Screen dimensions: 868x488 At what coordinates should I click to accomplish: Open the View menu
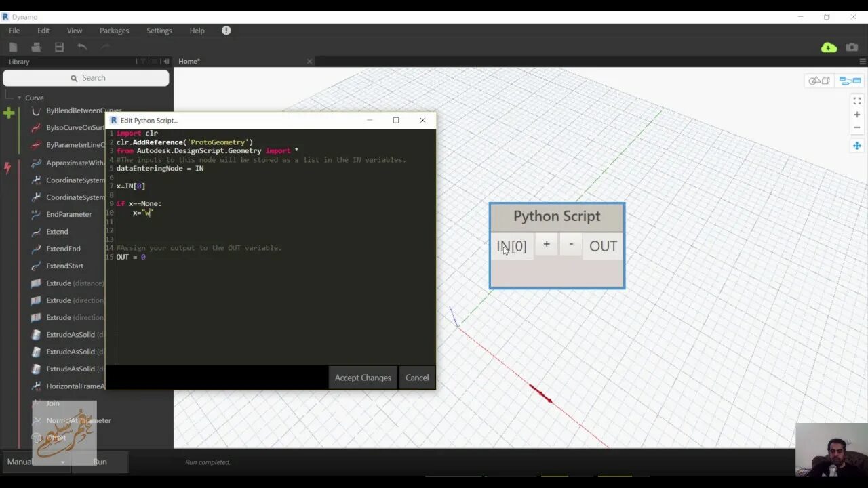75,30
